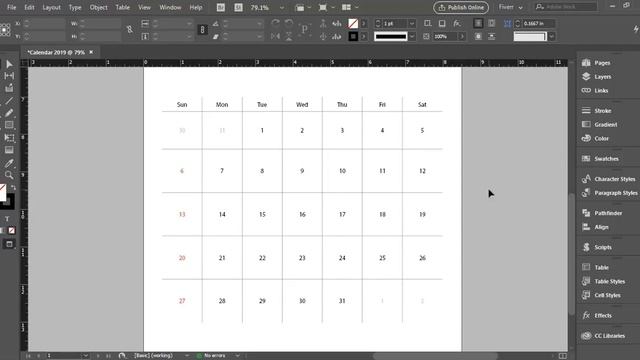640x360 pixels.
Task: Click swap fill and stroke arrow
Action: click(13, 188)
